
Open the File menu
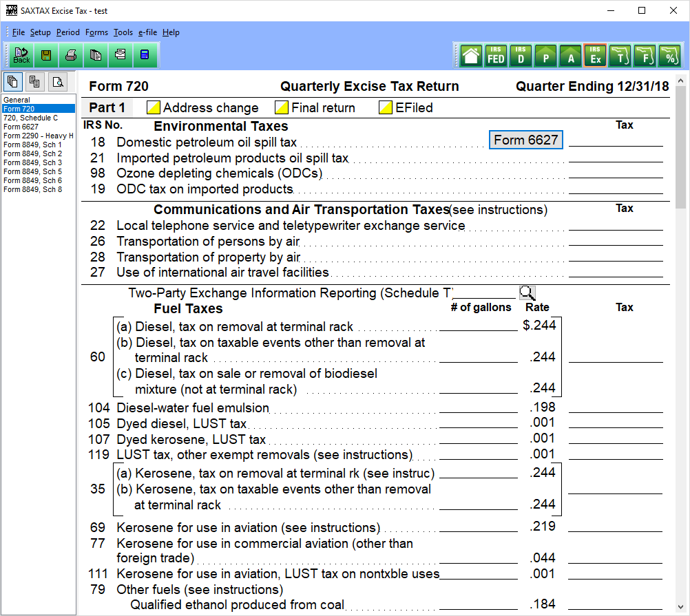coord(19,32)
